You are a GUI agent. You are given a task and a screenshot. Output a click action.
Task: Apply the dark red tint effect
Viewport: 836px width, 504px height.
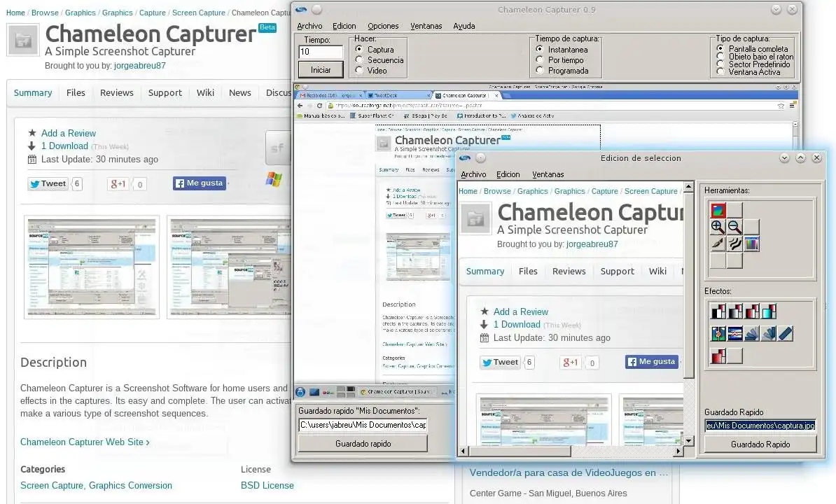coord(752,311)
